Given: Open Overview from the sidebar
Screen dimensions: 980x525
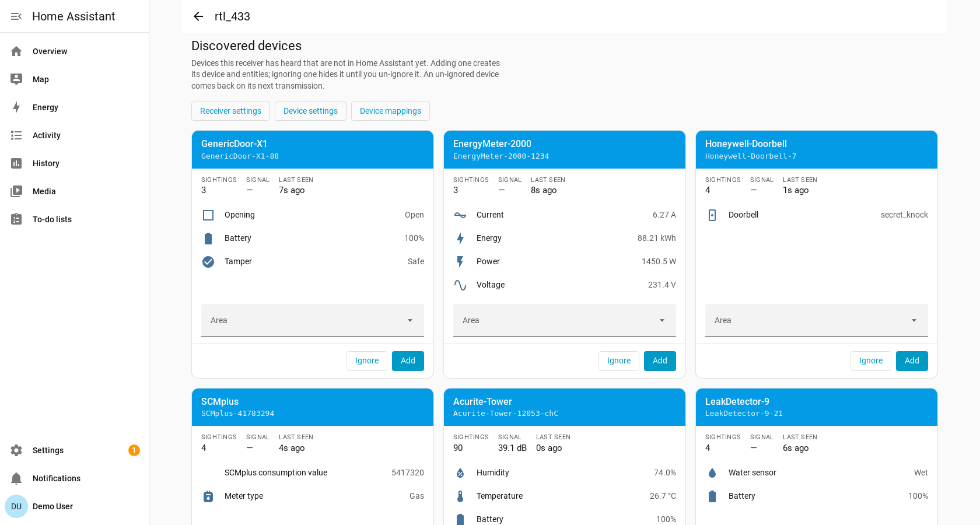Looking at the screenshot, I should coord(75,51).
